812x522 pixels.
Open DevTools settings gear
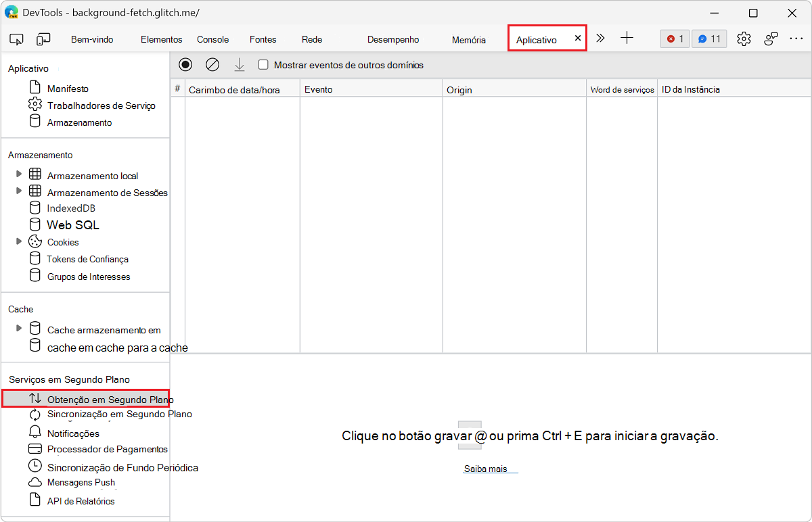(744, 39)
